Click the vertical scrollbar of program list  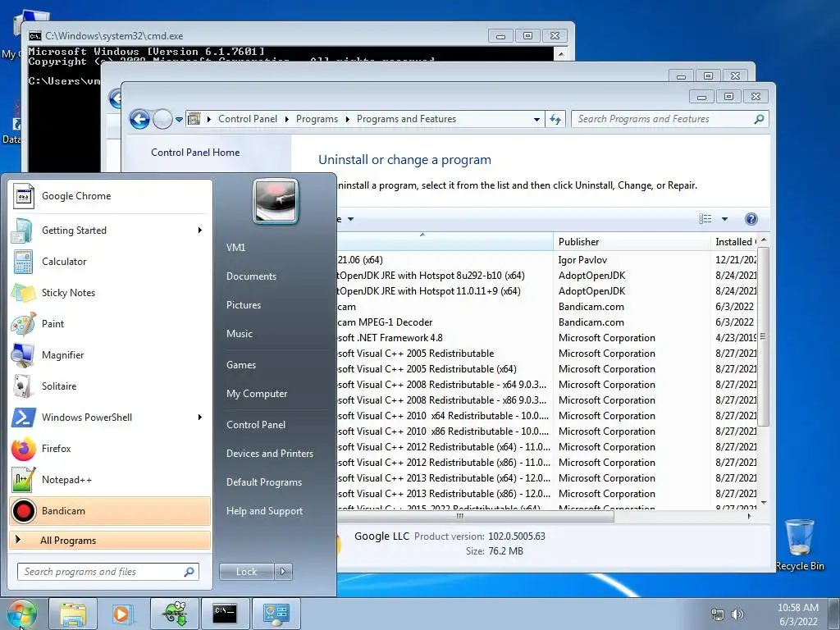coord(764,336)
